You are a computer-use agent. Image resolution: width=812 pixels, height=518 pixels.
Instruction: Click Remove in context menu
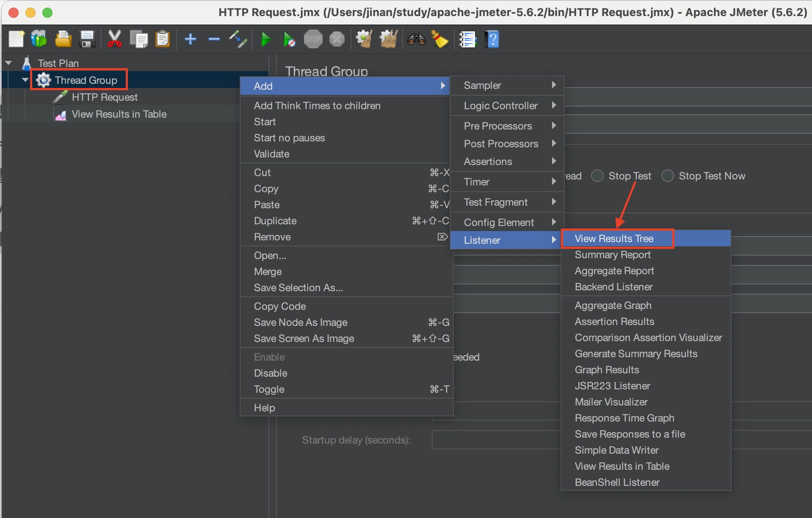347,237
